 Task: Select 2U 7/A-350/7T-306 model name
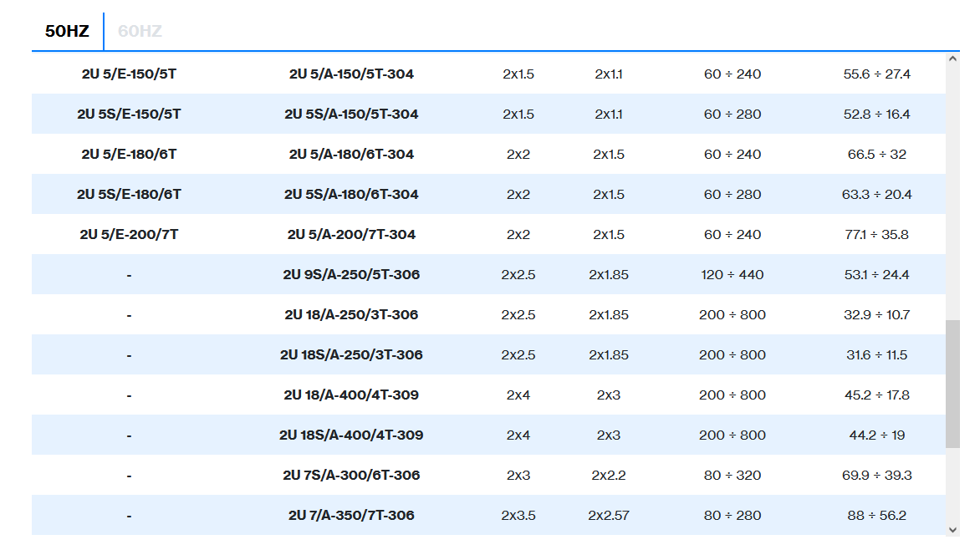click(x=351, y=515)
